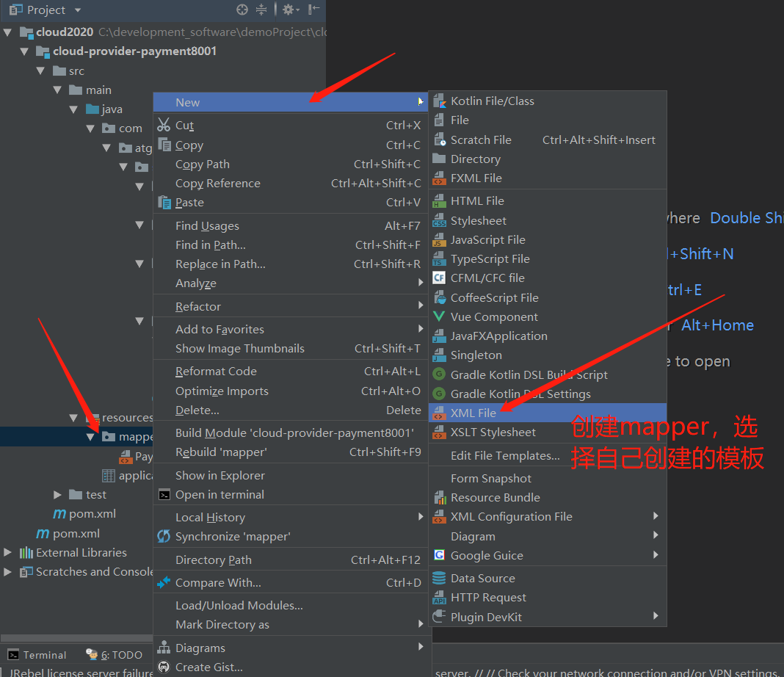The image size is (784, 677).
Task: Click the Project panel horizontal scrollbar
Action: click(76, 639)
